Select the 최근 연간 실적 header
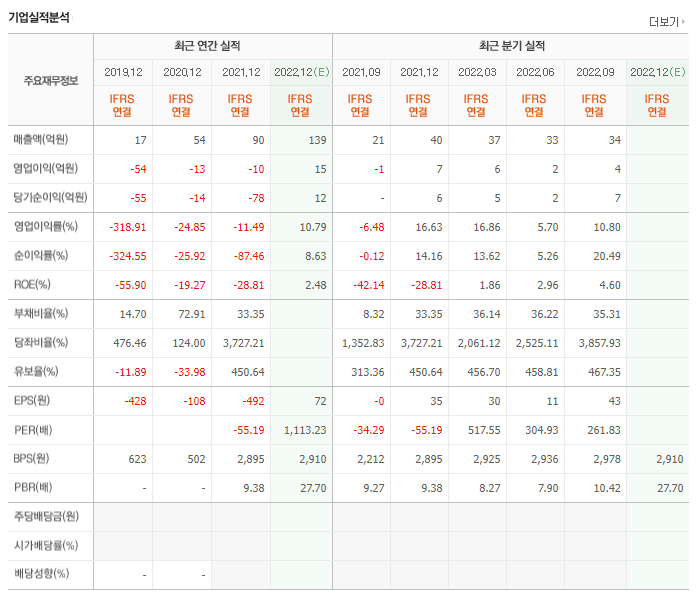 207,46
